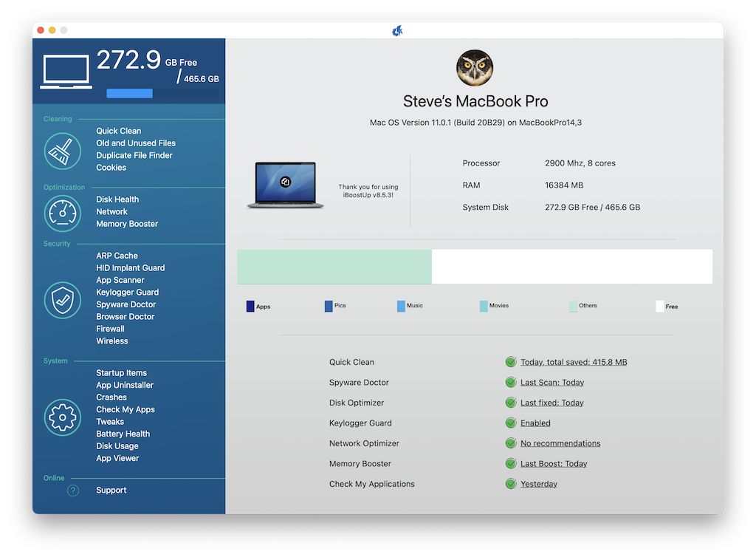Toggle the green check beside Memory Booster
The width and height of the screenshot is (756, 557).
510,463
